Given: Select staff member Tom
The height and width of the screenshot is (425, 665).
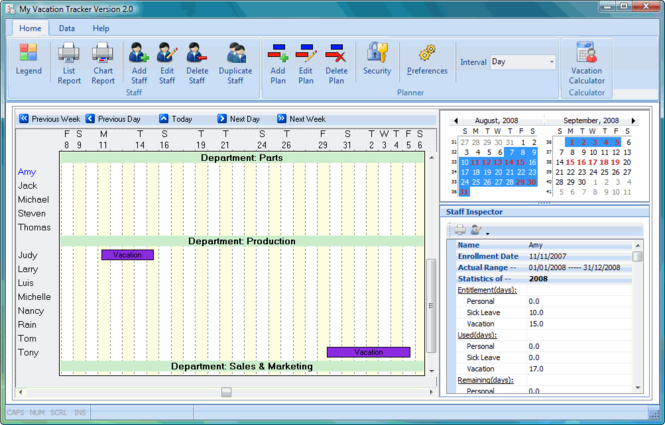Looking at the screenshot, I should (27, 338).
